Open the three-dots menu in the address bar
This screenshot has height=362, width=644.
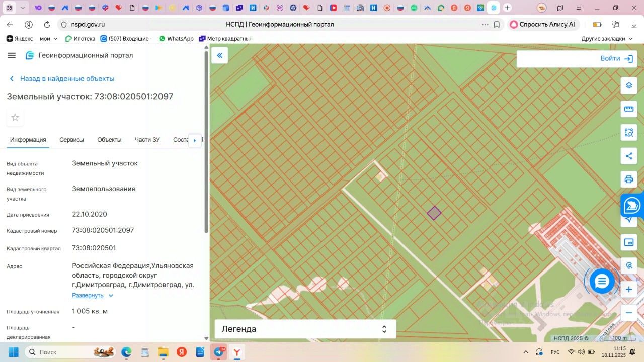[485, 24]
